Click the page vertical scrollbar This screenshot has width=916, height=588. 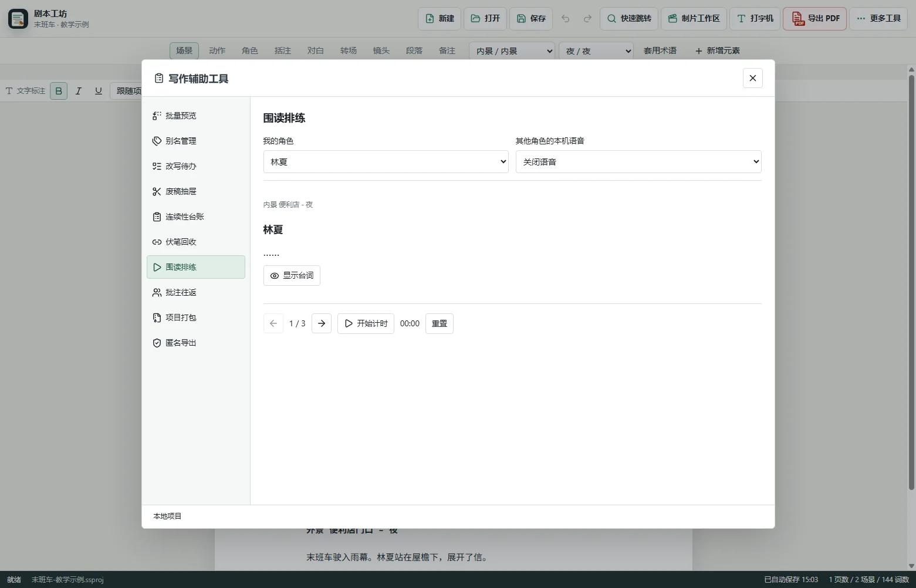tap(911, 282)
